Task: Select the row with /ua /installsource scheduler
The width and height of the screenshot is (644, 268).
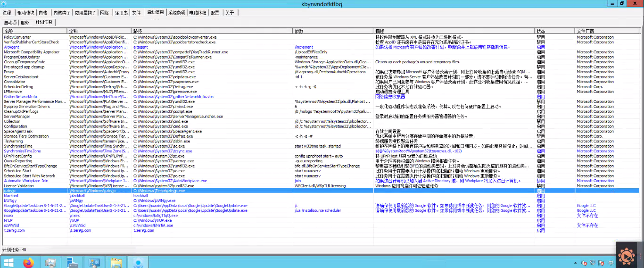Action: [x=321, y=210]
